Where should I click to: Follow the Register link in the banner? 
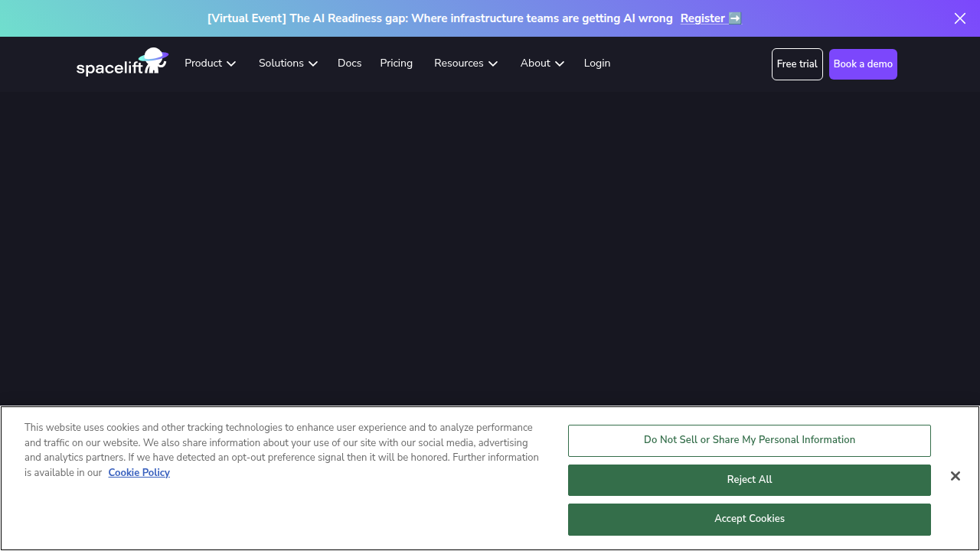(710, 18)
